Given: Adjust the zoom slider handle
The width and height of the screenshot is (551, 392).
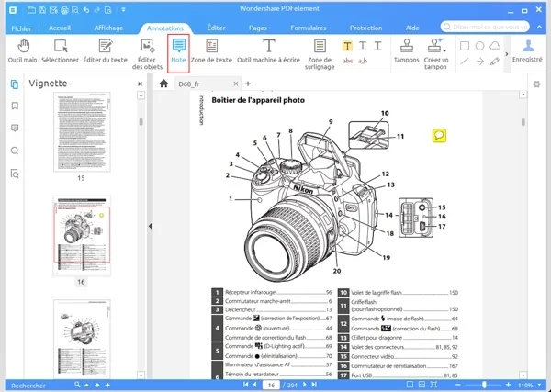Looking at the screenshot, I should pyautogui.click(x=484, y=385).
